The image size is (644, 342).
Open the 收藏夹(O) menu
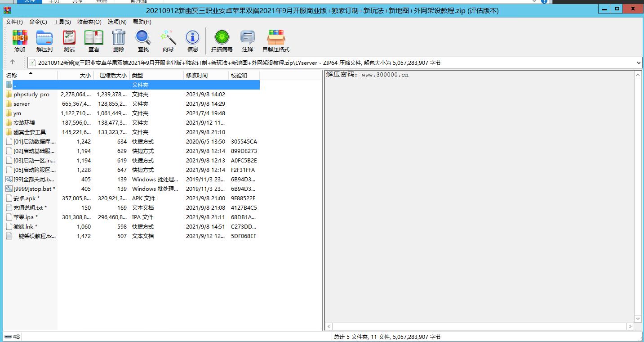[89, 22]
